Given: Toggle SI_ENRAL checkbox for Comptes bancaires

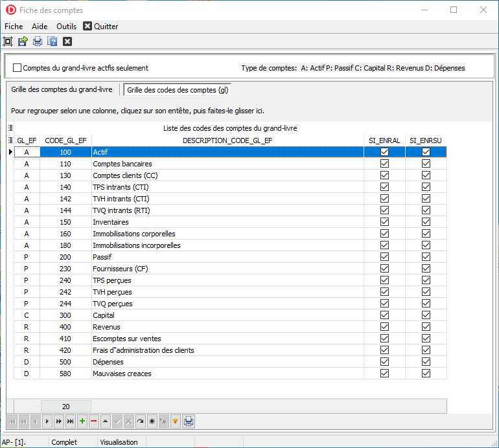Looking at the screenshot, I should pyautogui.click(x=384, y=163).
